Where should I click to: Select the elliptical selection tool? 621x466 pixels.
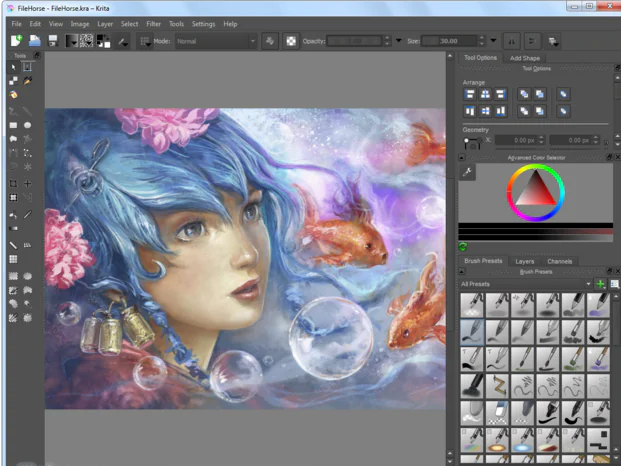click(x=27, y=276)
